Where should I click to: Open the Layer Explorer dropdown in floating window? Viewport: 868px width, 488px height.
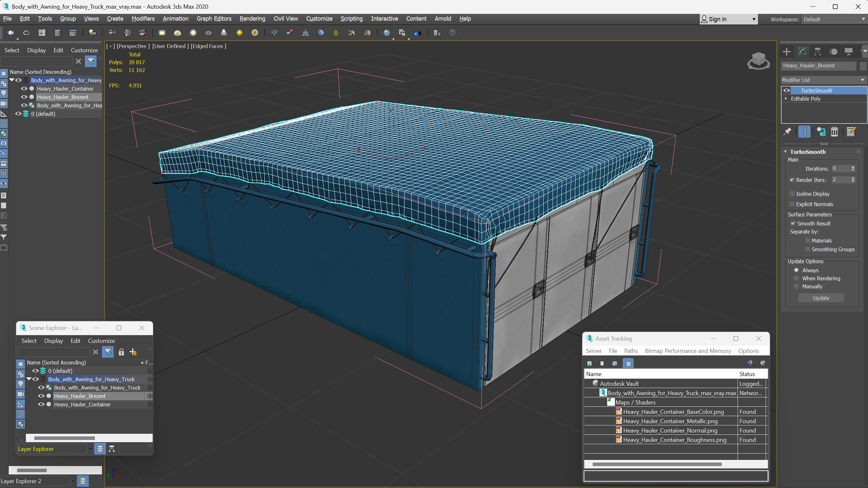tap(90, 449)
